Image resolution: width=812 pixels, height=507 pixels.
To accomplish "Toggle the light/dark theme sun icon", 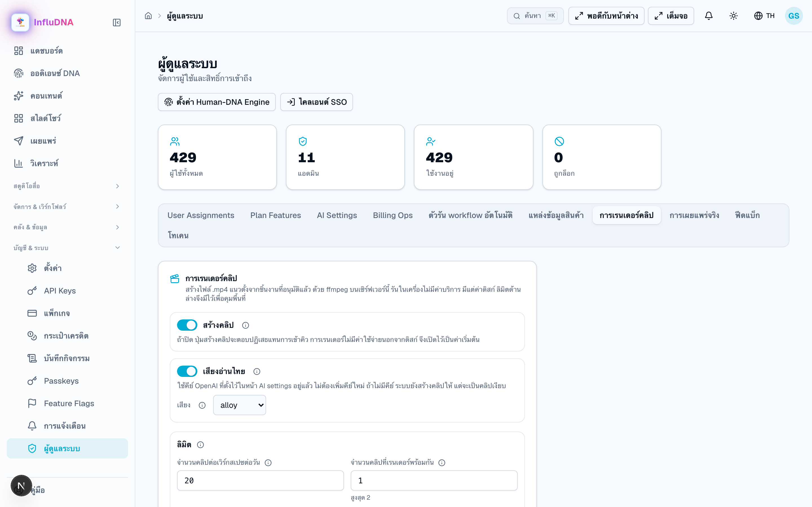I will pos(734,16).
